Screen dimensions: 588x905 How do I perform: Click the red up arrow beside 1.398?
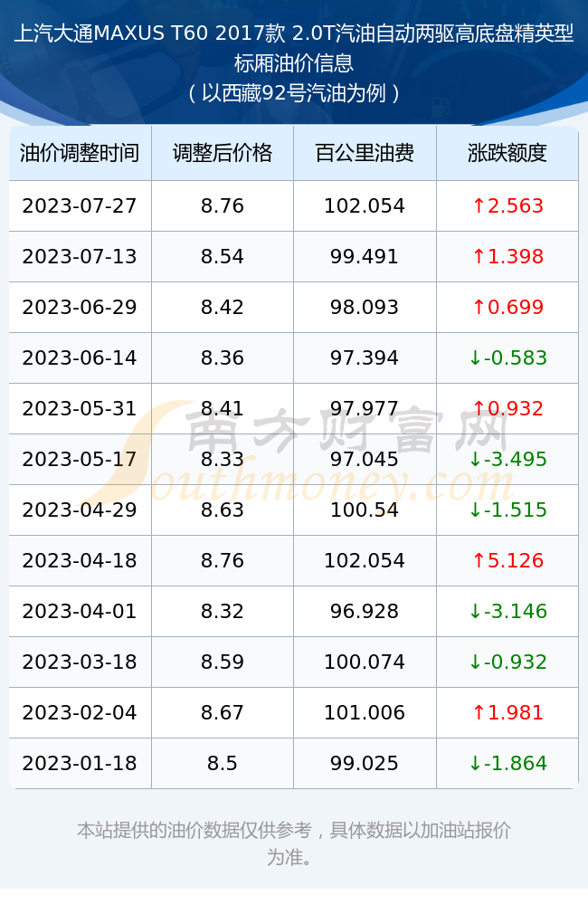click(479, 256)
